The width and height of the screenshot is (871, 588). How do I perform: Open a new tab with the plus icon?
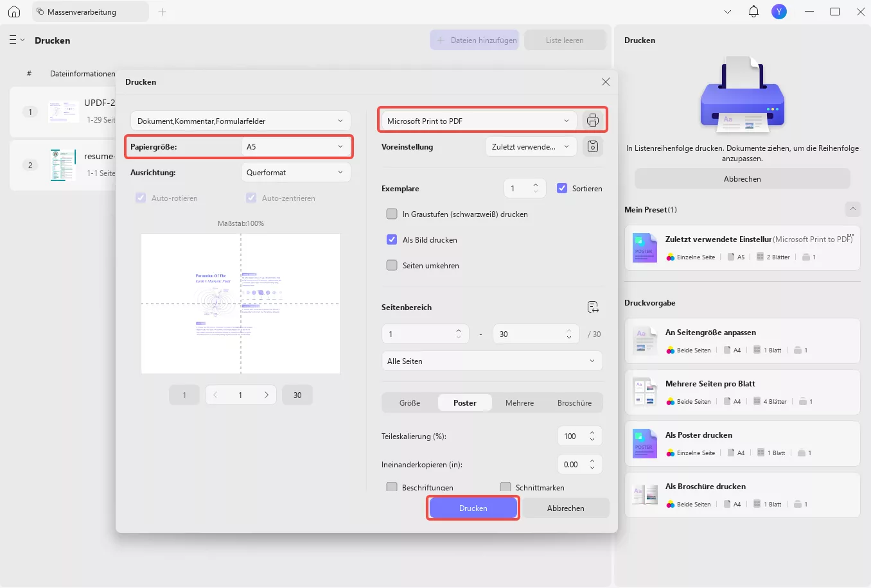163,12
